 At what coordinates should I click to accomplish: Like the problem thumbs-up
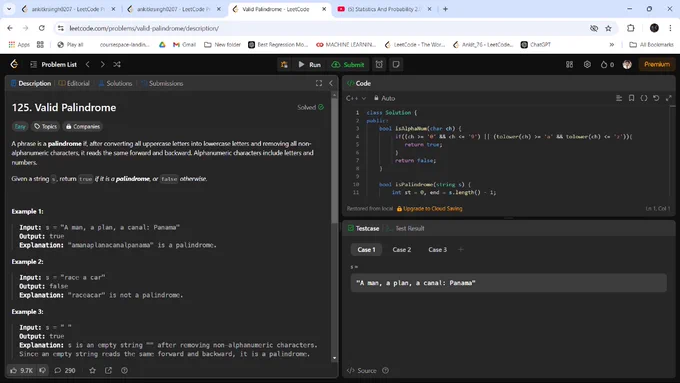21,370
